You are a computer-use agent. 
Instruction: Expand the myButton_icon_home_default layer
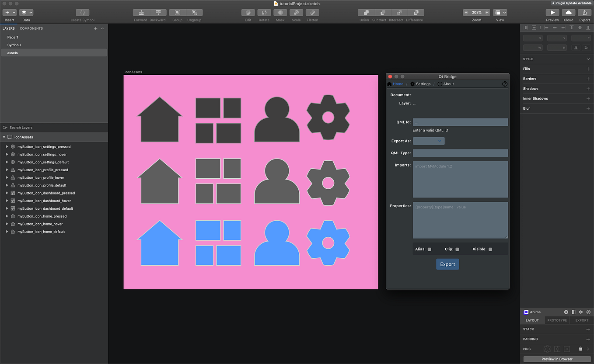coord(7,232)
